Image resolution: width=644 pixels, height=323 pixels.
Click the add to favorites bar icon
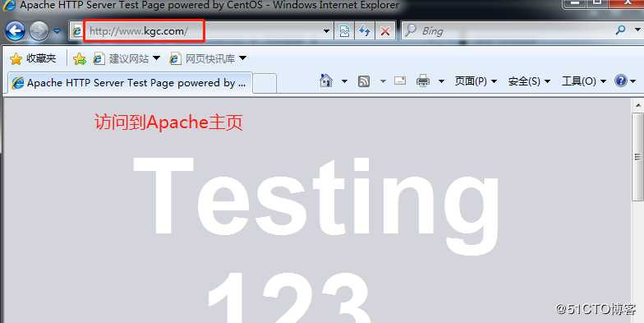click(79, 59)
